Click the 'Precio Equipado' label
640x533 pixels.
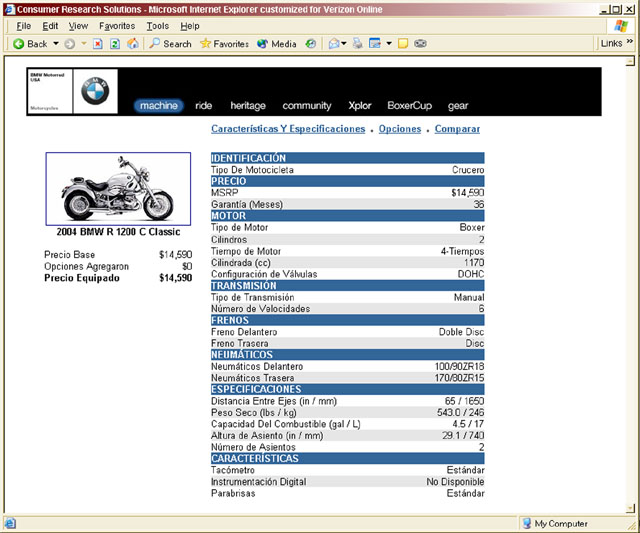click(x=82, y=278)
